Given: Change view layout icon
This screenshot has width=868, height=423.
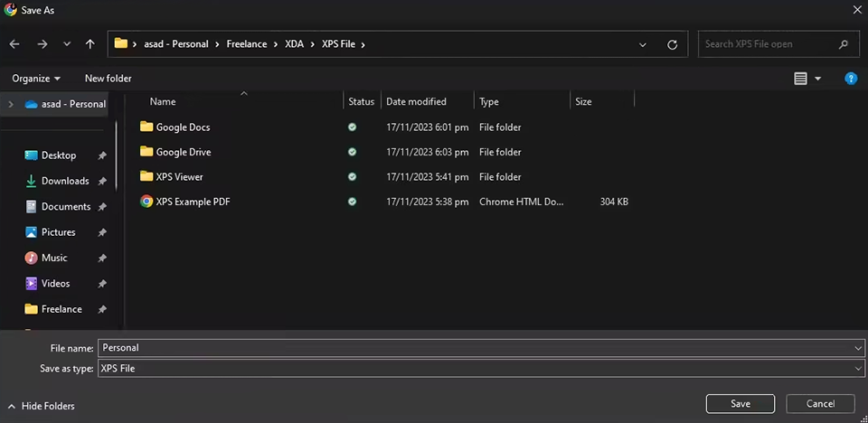Looking at the screenshot, I should pyautogui.click(x=800, y=79).
